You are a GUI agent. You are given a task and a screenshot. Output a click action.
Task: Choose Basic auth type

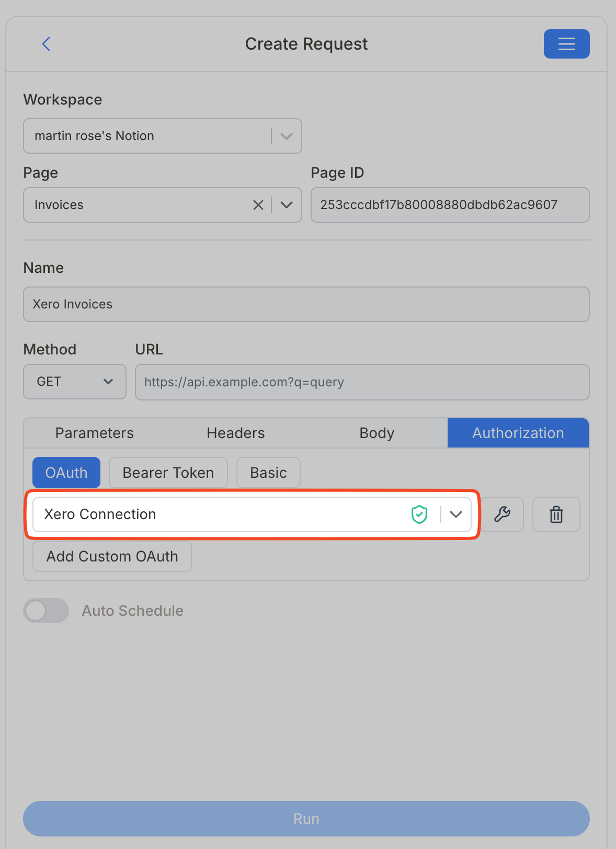coord(269,473)
